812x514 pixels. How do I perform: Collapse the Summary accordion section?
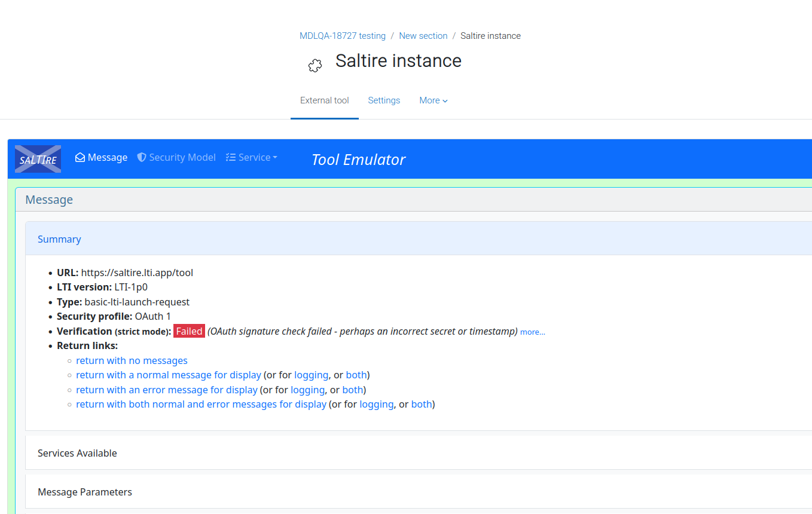[419, 239]
